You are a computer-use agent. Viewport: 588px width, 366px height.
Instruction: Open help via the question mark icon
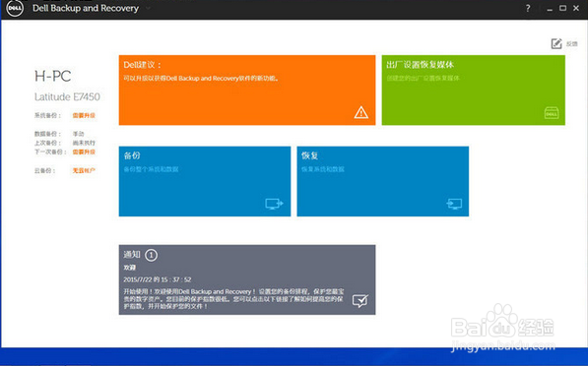528,8
